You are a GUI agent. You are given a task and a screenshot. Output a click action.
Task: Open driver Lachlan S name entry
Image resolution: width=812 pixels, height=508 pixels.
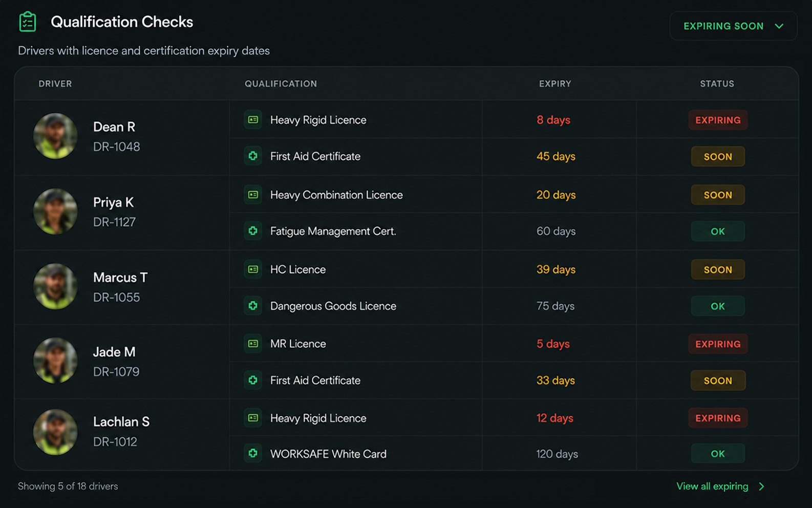(121, 421)
